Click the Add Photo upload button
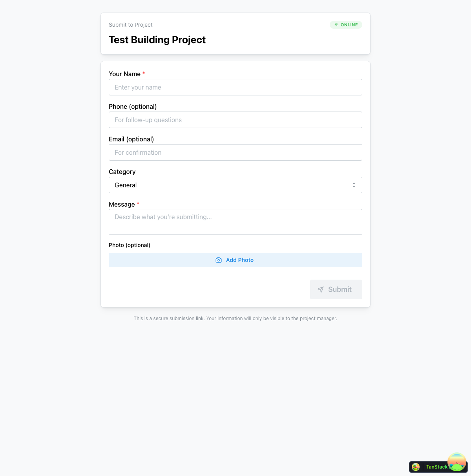Image resolution: width=471 pixels, height=476 pixels. (235, 260)
